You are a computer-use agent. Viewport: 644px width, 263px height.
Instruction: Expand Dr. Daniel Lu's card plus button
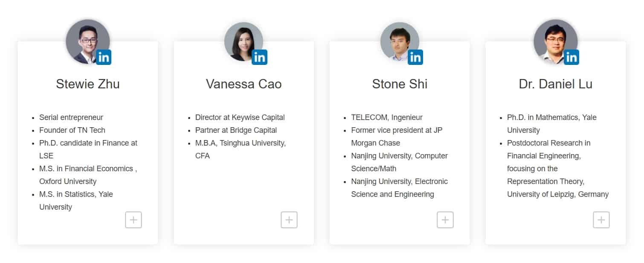[x=601, y=220]
